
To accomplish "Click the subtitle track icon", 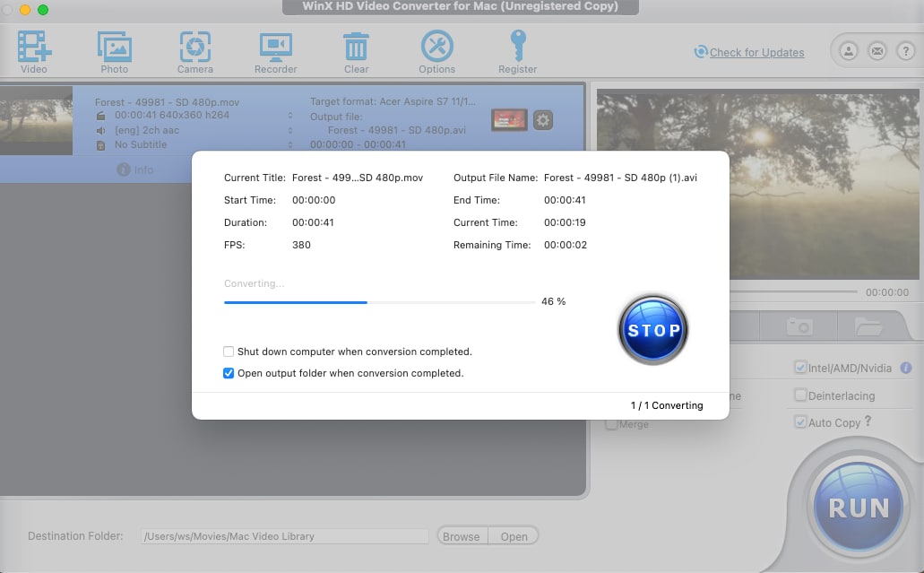I will click(x=100, y=145).
